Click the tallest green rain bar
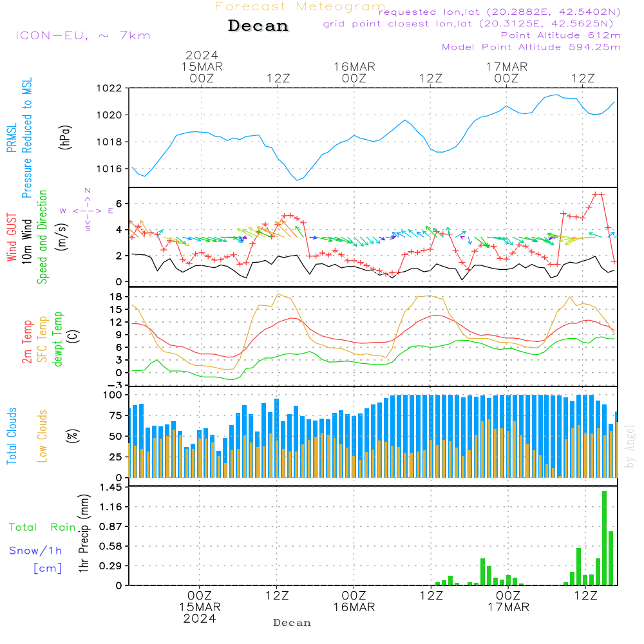This screenshot has width=644, height=644. pyautogui.click(x=604, y=538)
